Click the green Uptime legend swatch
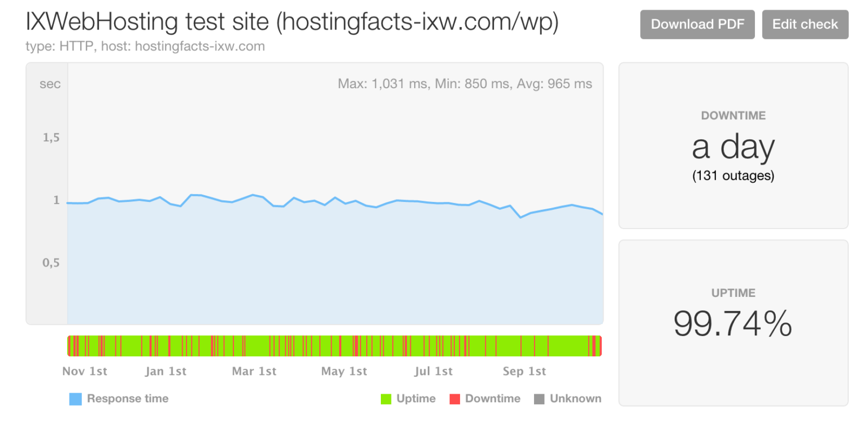The image size is (868, 431). (x=386, y=399)
